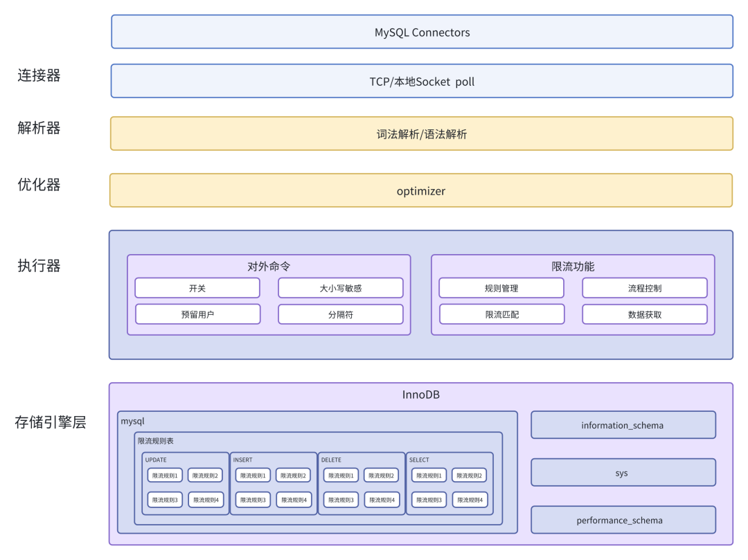Select 限流规则1 under UPDATE

(x=165, y=475)
